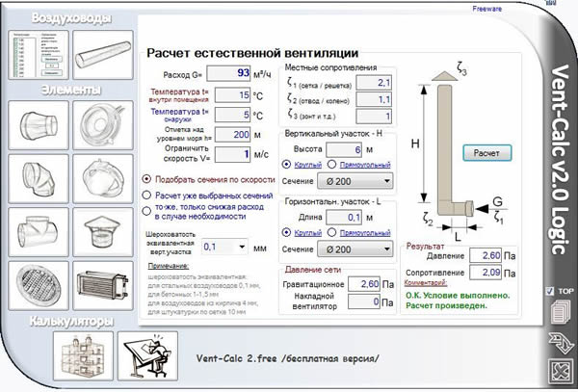The height and width of the screenshot is (392, 578).
Task: Pick the tee branch fitting icon
Action: 39,232
